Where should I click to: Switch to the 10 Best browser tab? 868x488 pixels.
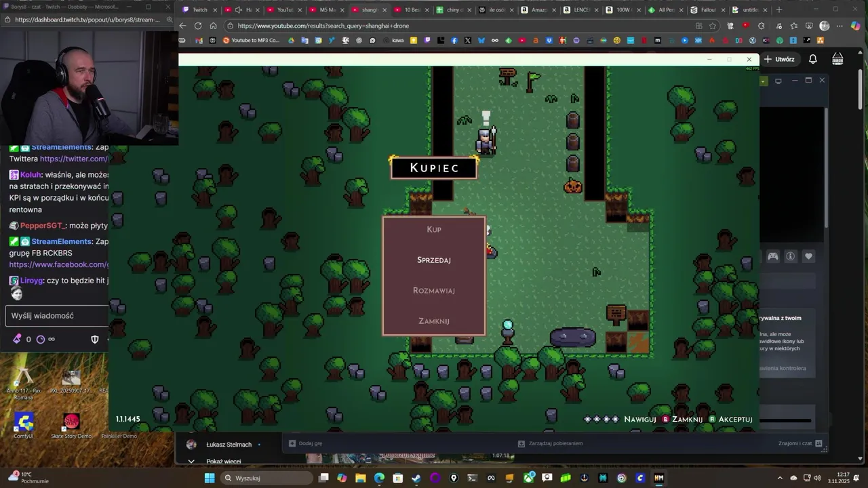412,9
